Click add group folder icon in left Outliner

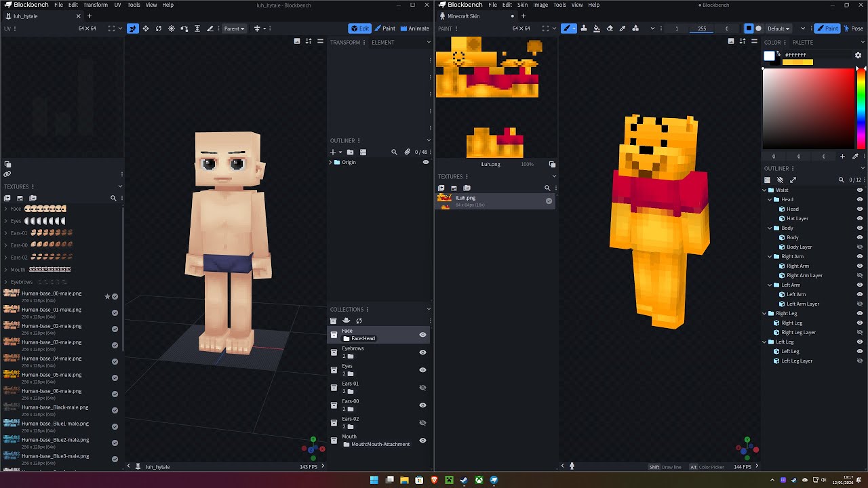[350, 152]
